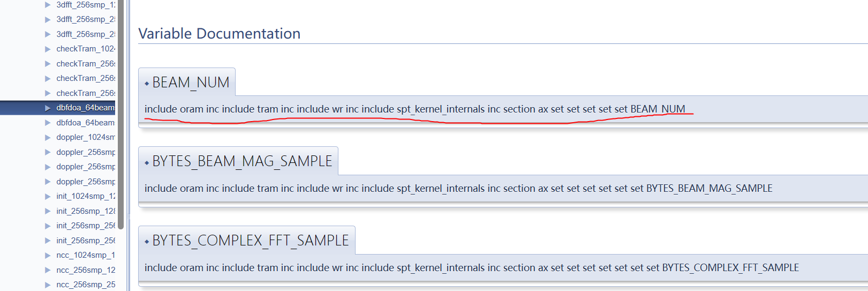Click the permalink diamond beside BEAM_NUM
Image resolution: width=868 pixels, height=291 pixels.
tap(147, 84)
